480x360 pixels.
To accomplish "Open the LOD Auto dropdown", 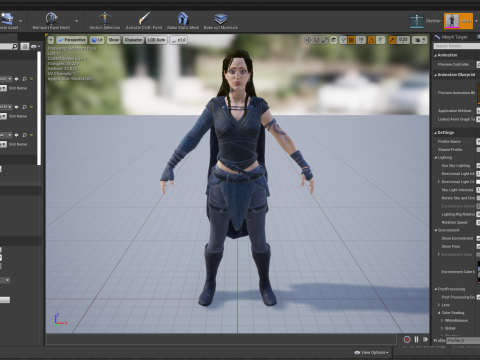I will point(157,40).
